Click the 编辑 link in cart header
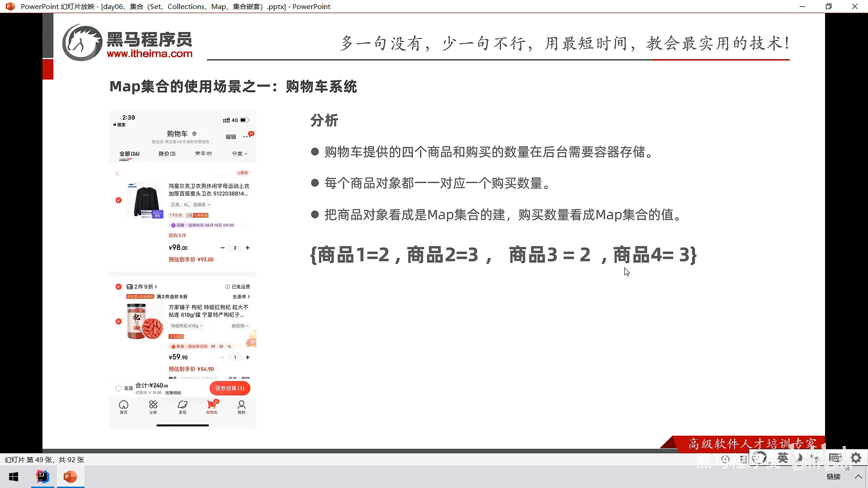 coord(231,136)
